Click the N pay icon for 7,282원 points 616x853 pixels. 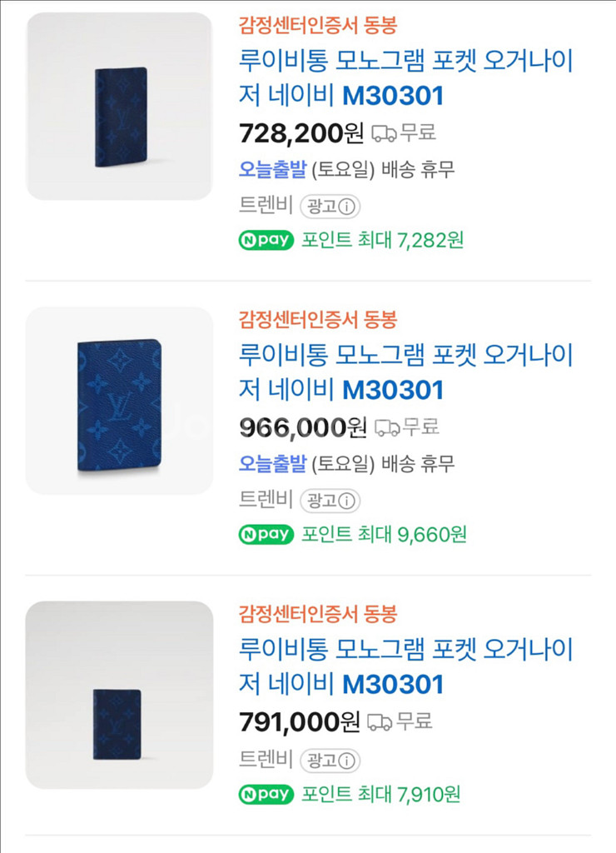[x=266, y=240]
